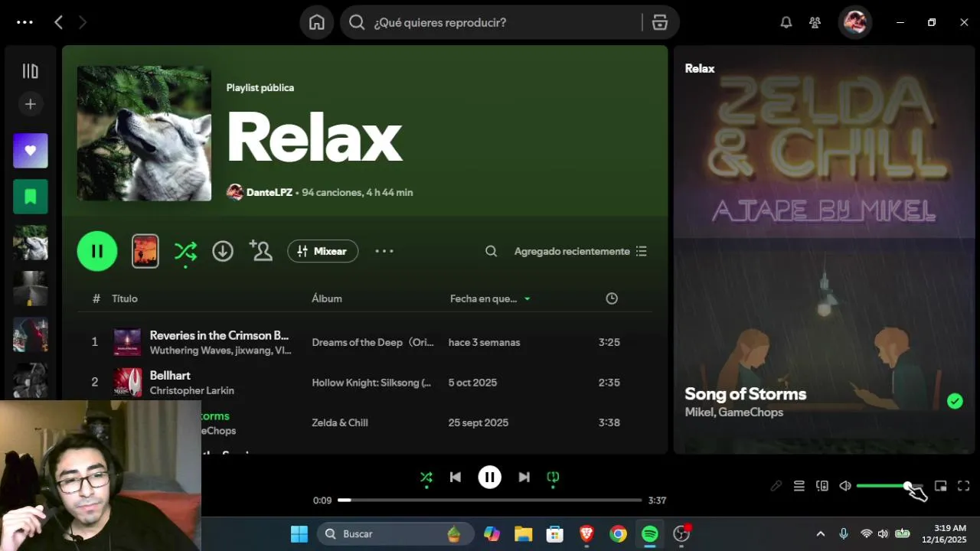Open friend activity icon
This screenshot has width=980, height=551.
tap(815, 22)
